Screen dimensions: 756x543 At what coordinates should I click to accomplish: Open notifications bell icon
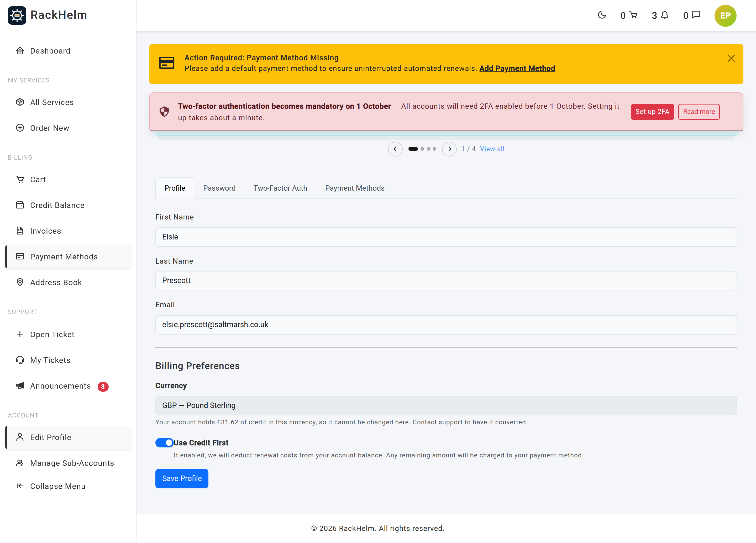[x=665, y=15]
